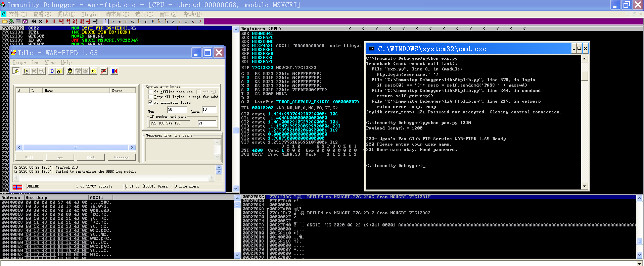Open the 文件(F) menu

[x=17, y=14]
